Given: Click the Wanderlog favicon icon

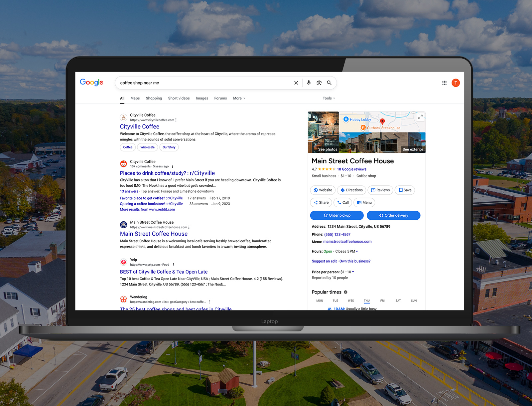Looking at the screenshot, I should 123,299.
